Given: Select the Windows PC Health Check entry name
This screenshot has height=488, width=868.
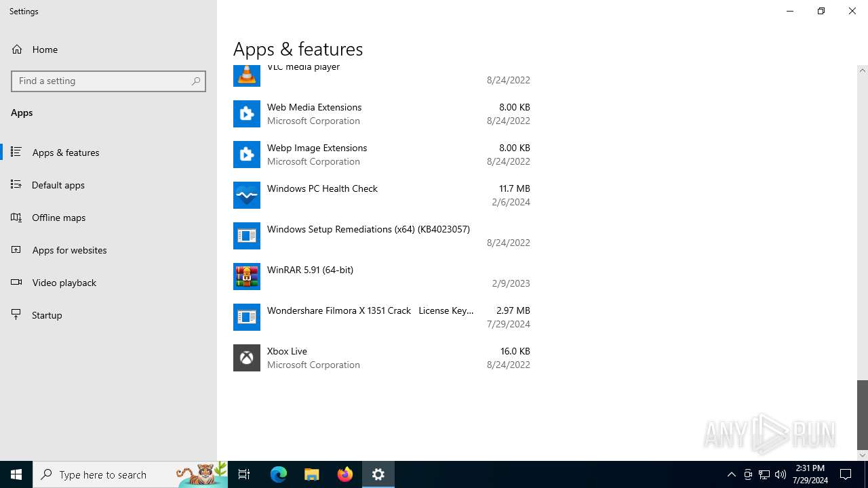Looking at the screenshot, I should (322, 188).
